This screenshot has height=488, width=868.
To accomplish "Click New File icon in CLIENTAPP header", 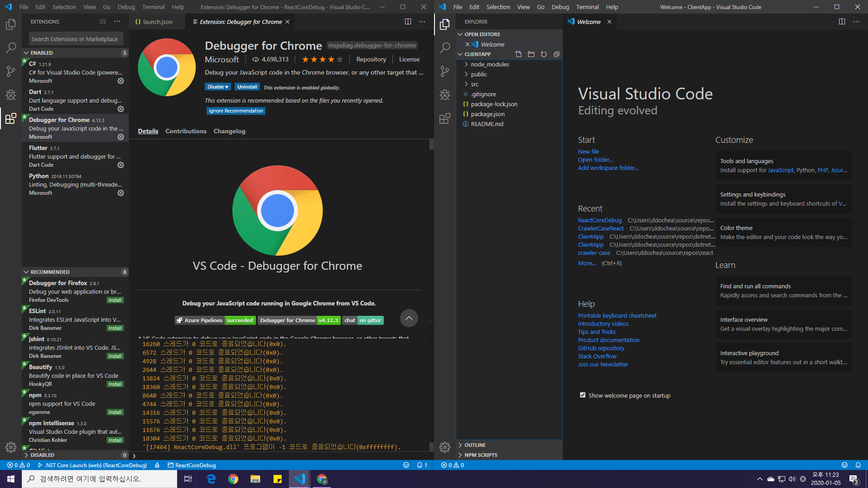I will pos(519,54).
